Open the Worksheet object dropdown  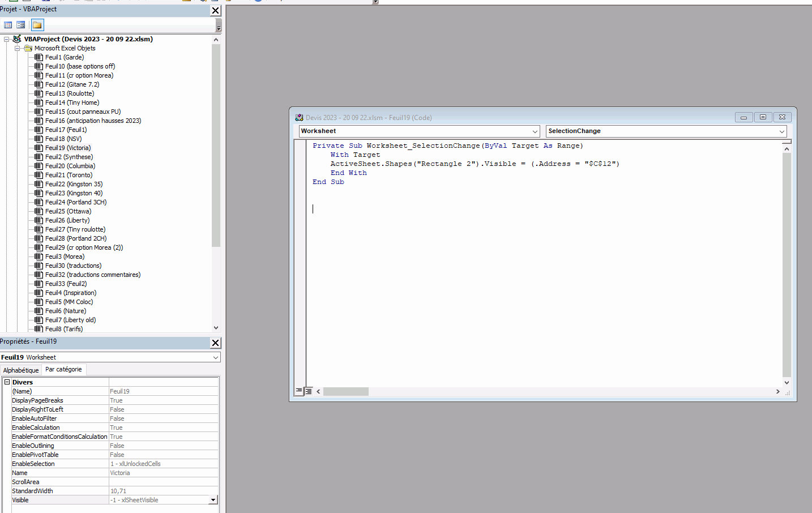[535, 131]
